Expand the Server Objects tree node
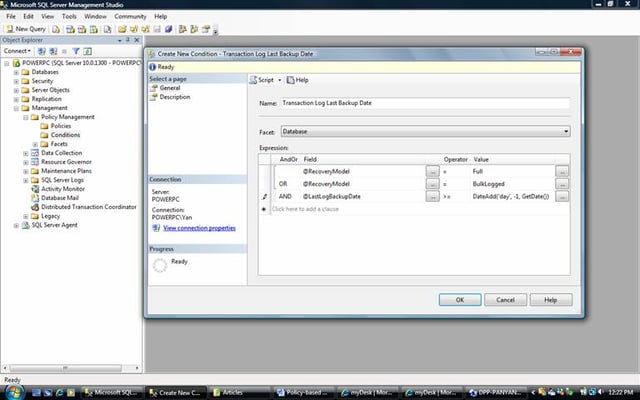Image resolution: width=640 pixels, height=400 pixels. [x=16, y=90]
